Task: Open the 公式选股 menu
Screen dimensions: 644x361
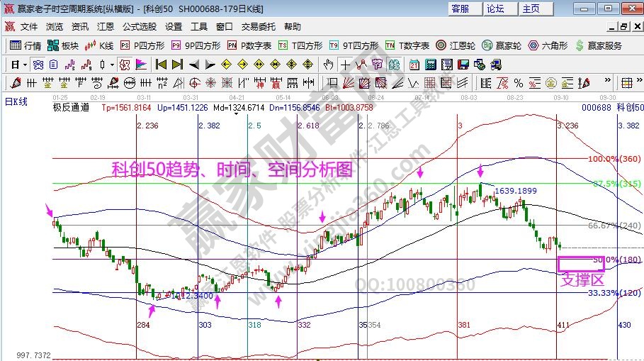Action: point(140,27)
